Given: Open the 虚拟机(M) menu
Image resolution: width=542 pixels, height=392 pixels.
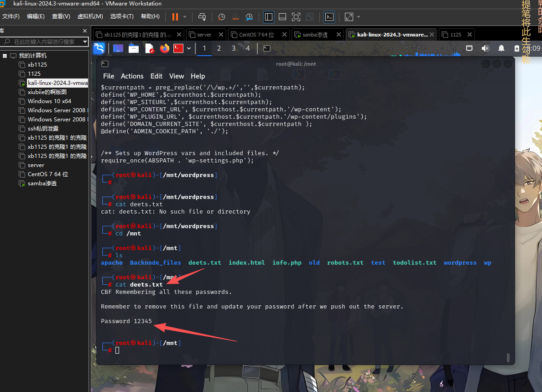Looking at the screenshot, I should [90, 16].
